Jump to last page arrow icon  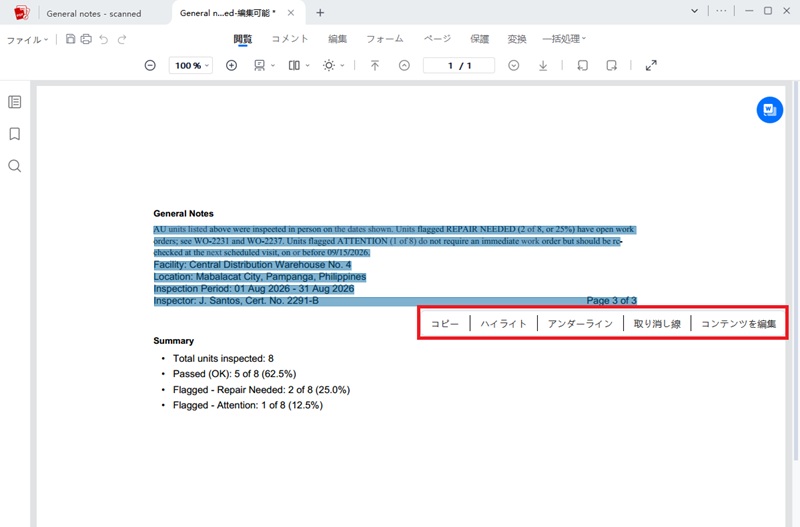[x=543, y=65]
